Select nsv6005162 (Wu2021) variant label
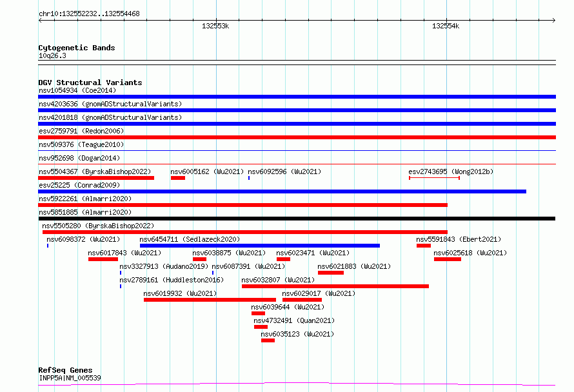The image size is (574, 392). click(207, 171)
